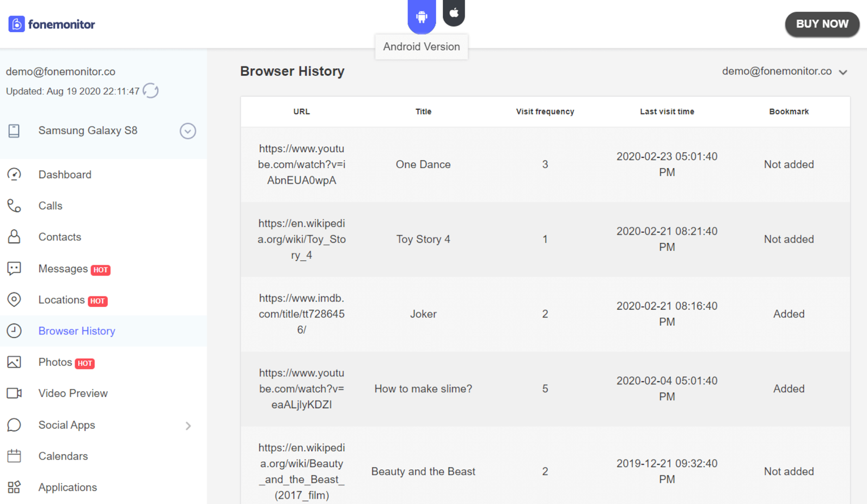Image resolution: width=867 pixels, height=504 pixels.
Task: Open the Applications grid icon
Action: pos(14,487)
